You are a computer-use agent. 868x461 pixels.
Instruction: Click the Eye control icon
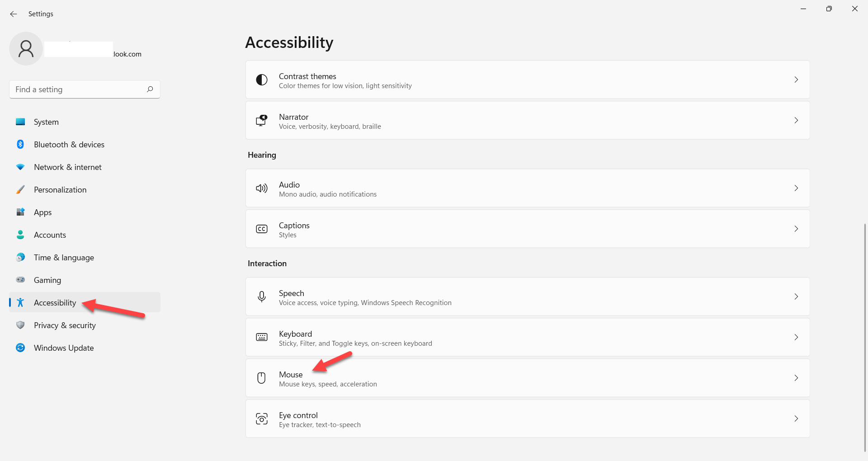[x=262, y=419]
